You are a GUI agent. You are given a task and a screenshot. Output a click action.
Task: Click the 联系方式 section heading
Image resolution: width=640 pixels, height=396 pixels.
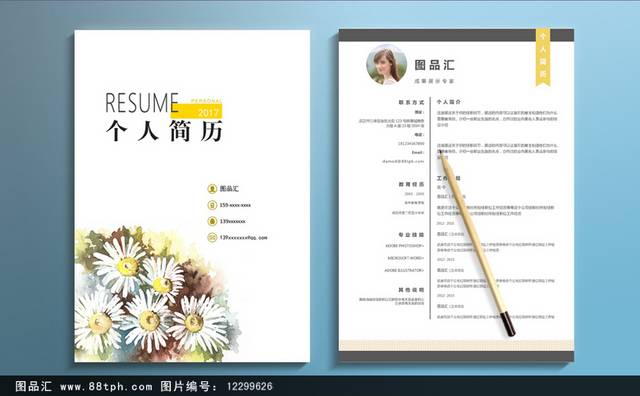pyautogui.click(x=411, y=102)
